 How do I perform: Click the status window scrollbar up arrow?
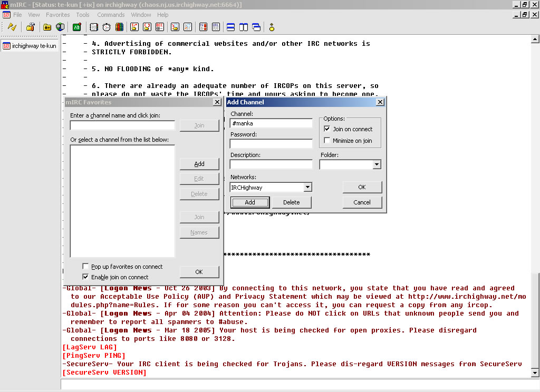tap(535, 39)
